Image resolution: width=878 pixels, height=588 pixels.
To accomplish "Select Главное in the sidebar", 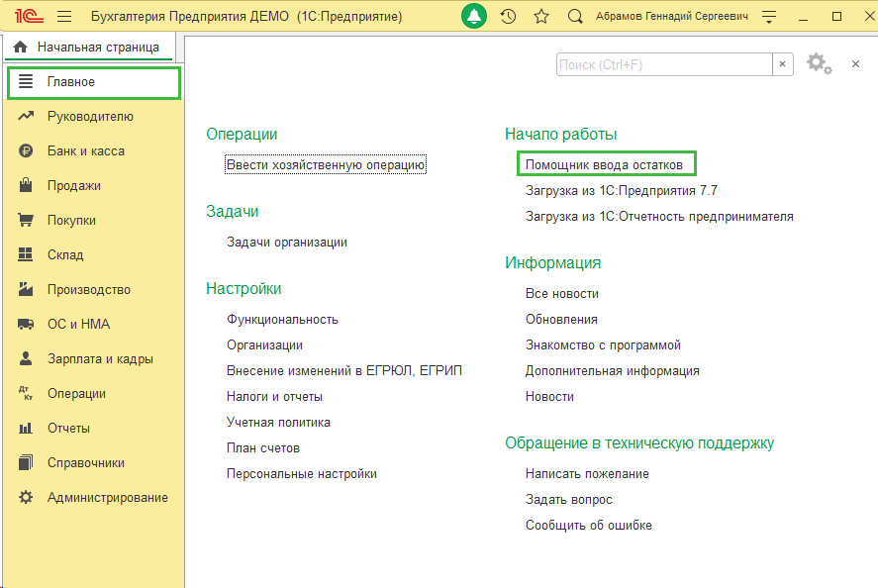I will pyautogui.click(x=94, y=83).
